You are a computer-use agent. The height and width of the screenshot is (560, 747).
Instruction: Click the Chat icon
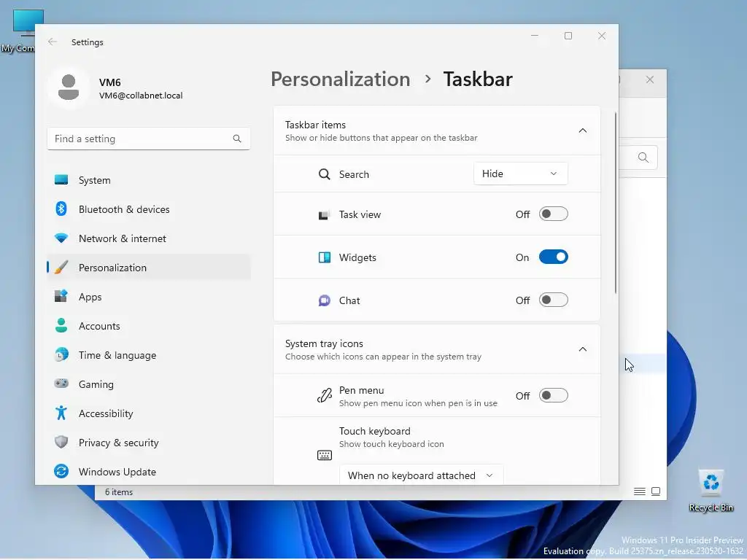324,300
